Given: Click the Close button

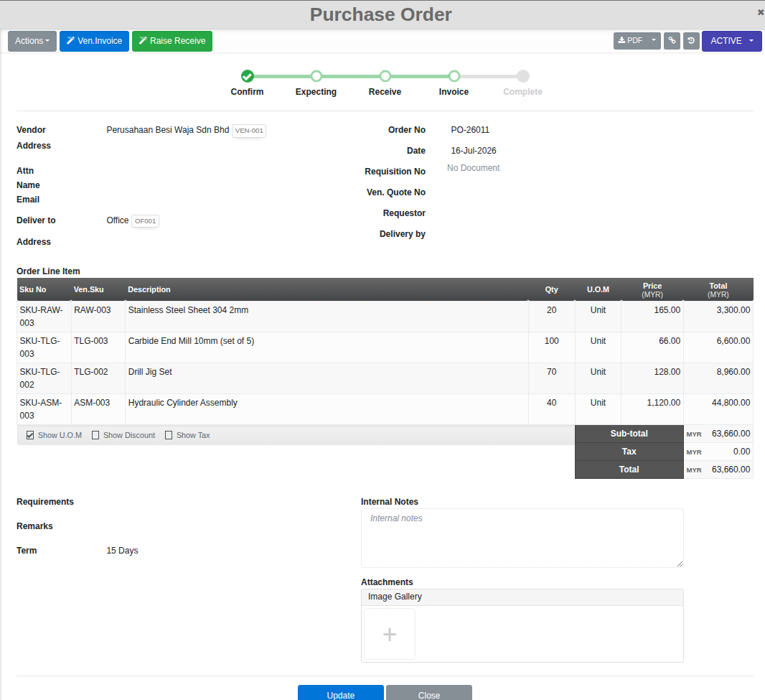Looking at the screenshot, I should 429,693.
